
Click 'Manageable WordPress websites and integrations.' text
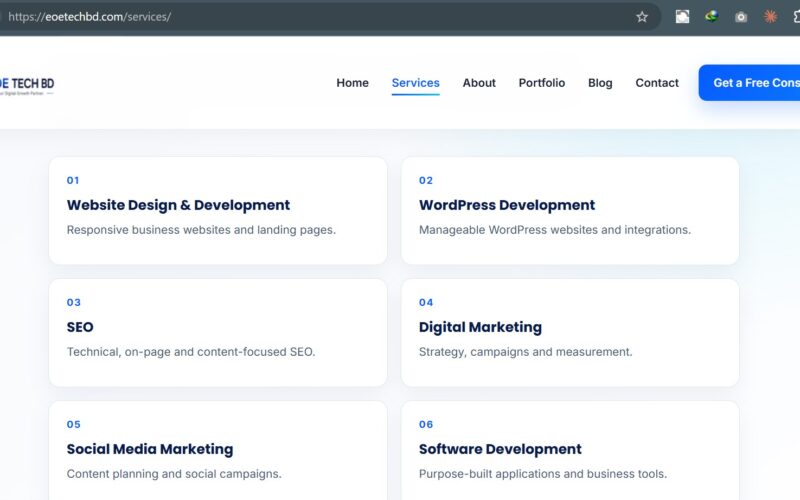(x=555, y=230)
